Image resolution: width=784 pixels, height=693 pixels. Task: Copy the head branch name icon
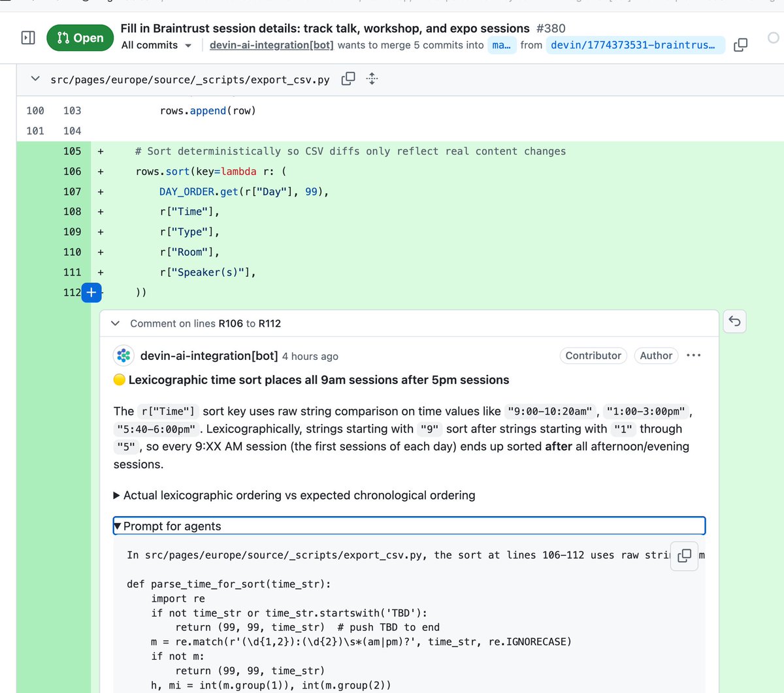coord(740,45)
